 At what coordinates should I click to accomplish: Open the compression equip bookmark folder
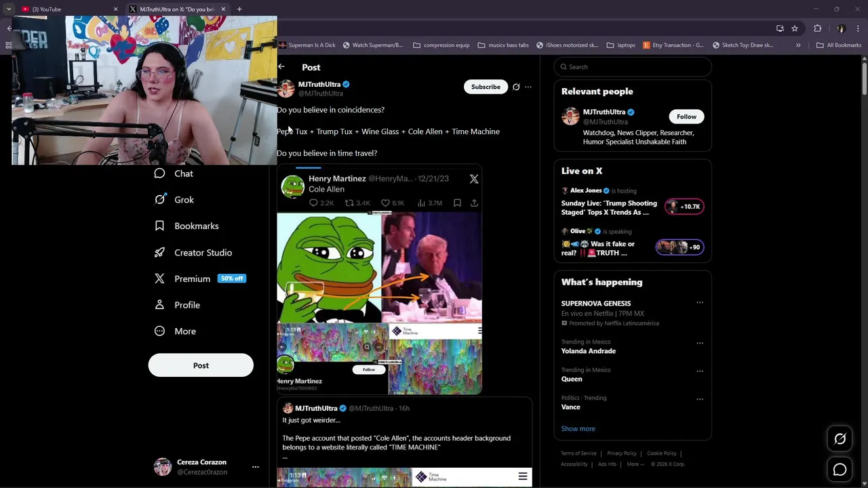click(x=441, y=45)
